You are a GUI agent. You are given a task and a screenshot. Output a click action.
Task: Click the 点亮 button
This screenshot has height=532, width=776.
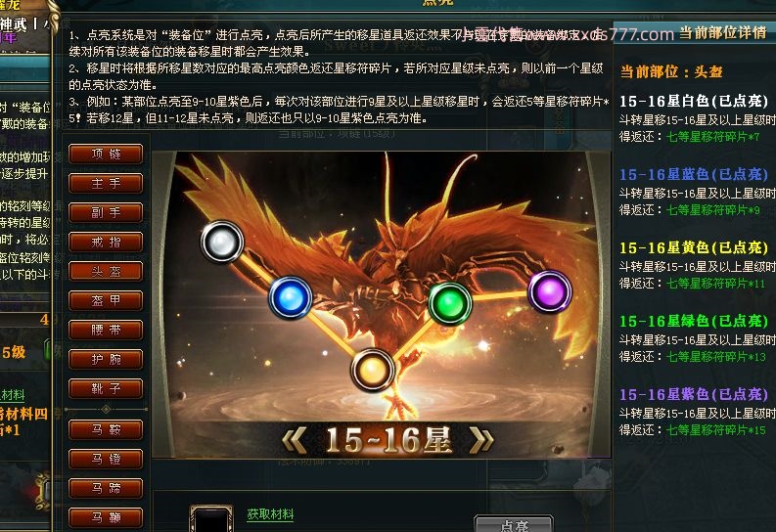coord(513,523)
